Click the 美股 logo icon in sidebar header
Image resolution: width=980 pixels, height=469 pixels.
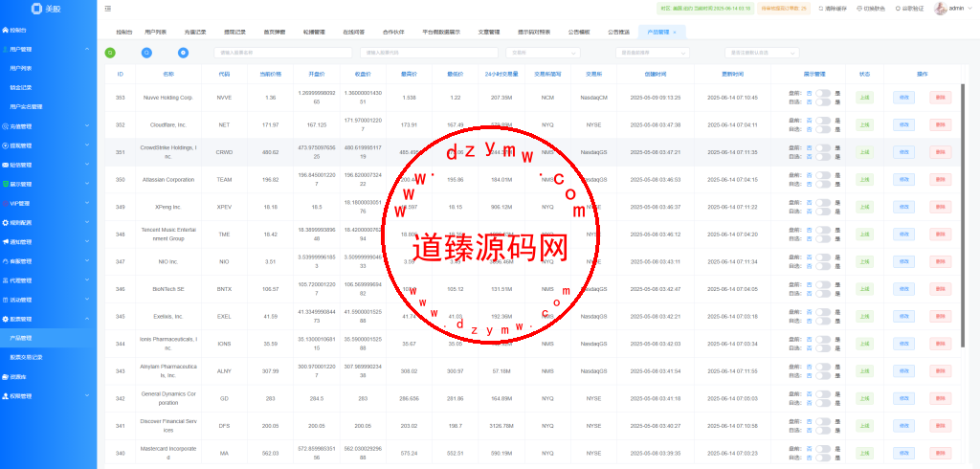pos(36,8)
